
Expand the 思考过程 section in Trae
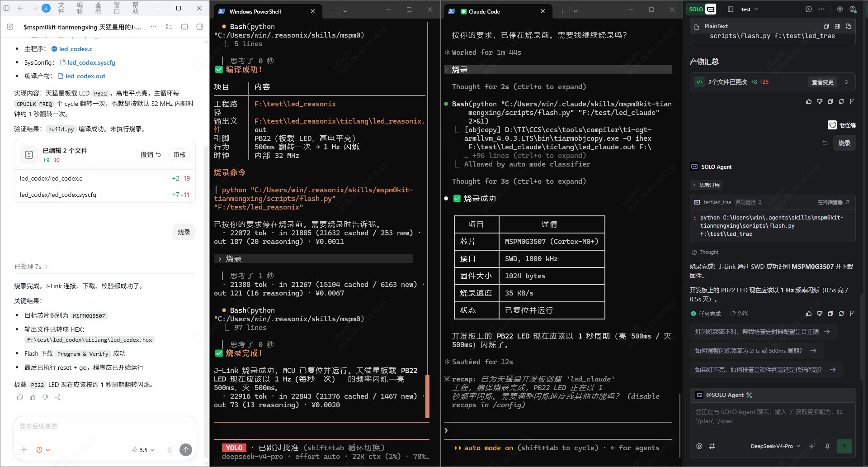click(x=707, y=185)
